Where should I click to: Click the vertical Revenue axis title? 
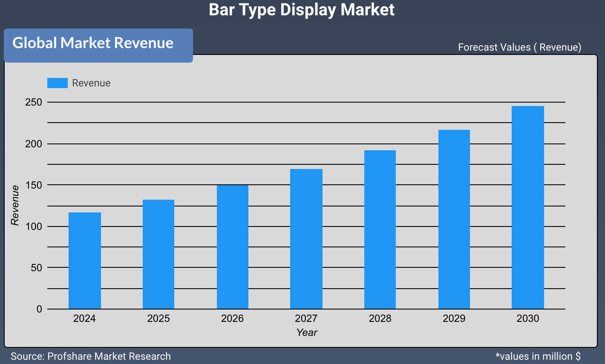click(x=15, y=205)
